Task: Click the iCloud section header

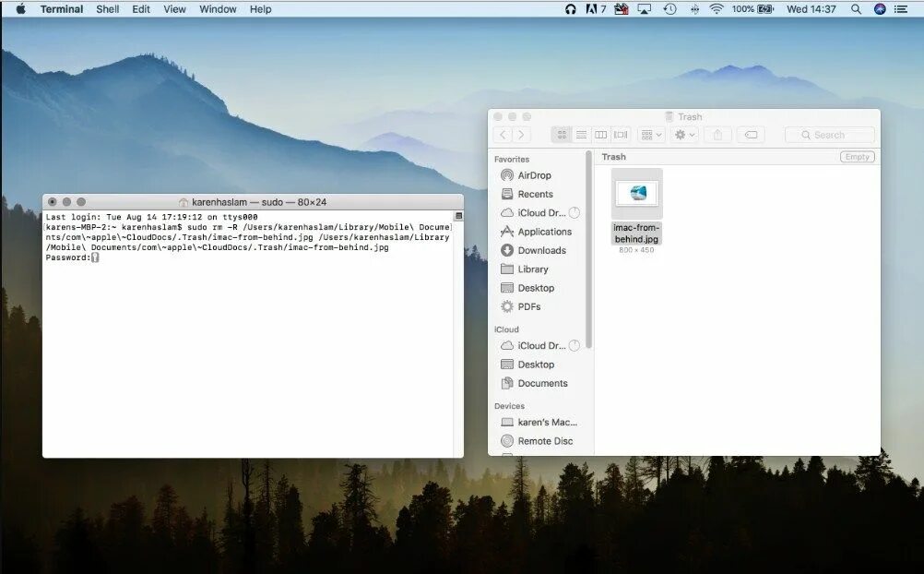Action: tap(506, 329)
